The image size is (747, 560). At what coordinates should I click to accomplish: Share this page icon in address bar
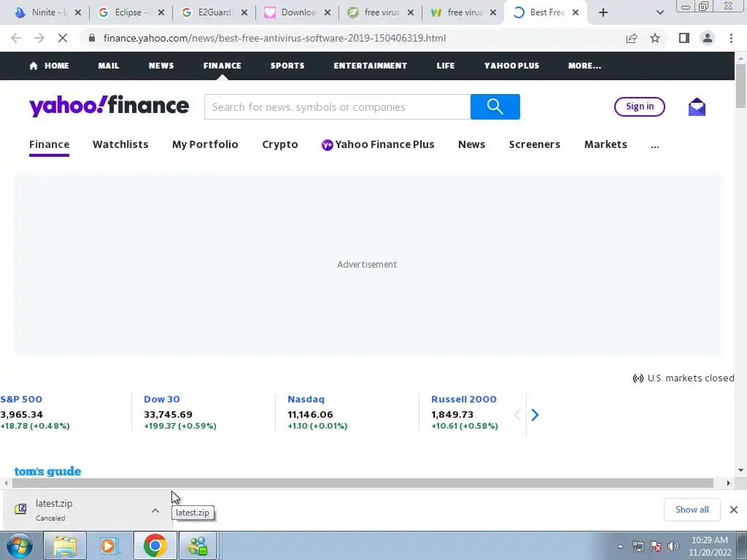(x=632, y=38)
